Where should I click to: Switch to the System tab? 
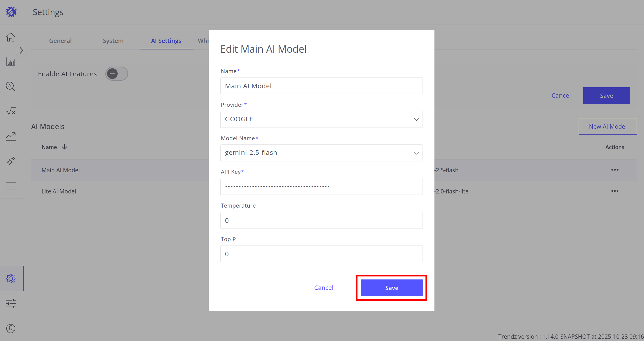[x=113, y=41]
